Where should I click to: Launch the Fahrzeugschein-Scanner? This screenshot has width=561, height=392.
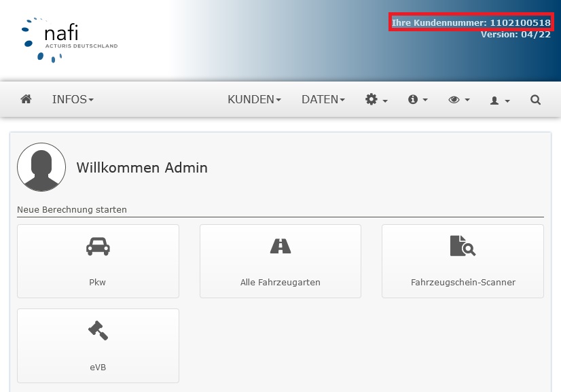463,261
